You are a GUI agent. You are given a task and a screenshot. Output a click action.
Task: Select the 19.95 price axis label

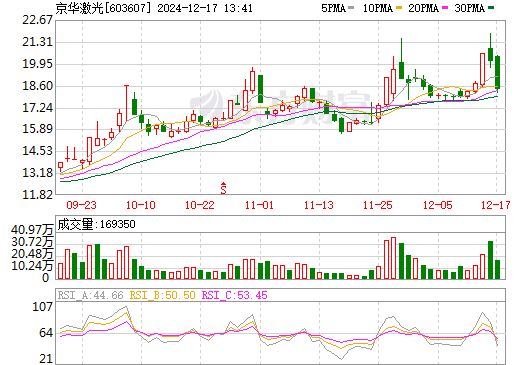[37, 64]
